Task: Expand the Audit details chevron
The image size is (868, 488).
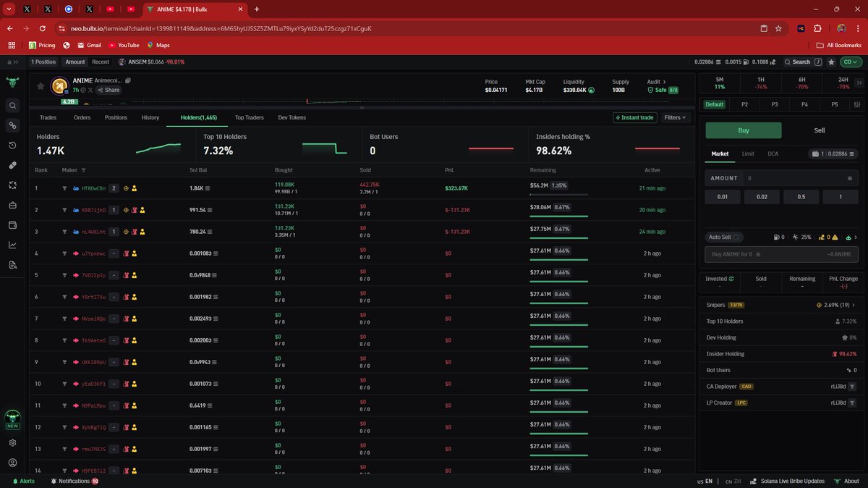Action: pos(664,82)
